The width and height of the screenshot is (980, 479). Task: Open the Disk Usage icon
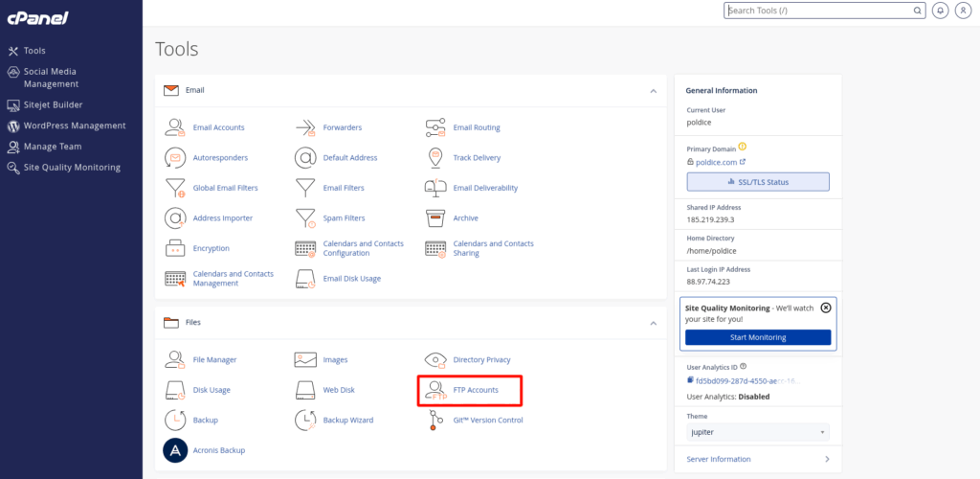tap(175, 390)
